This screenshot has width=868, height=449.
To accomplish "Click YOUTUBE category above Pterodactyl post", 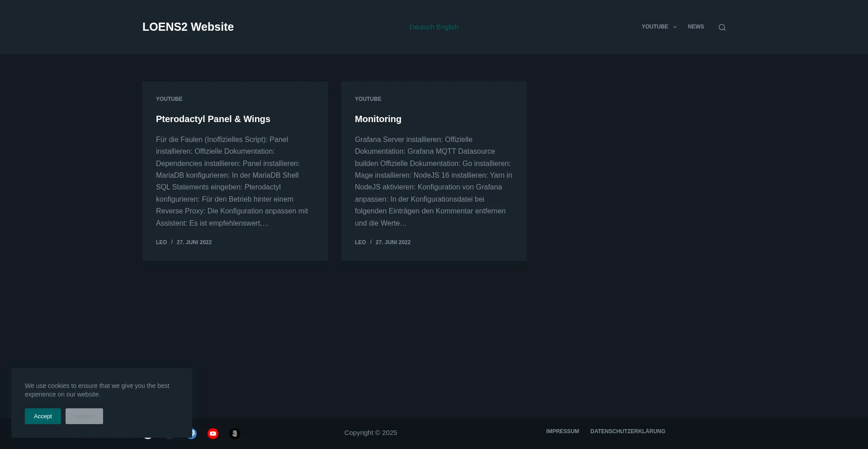I will tap(169, 99).
